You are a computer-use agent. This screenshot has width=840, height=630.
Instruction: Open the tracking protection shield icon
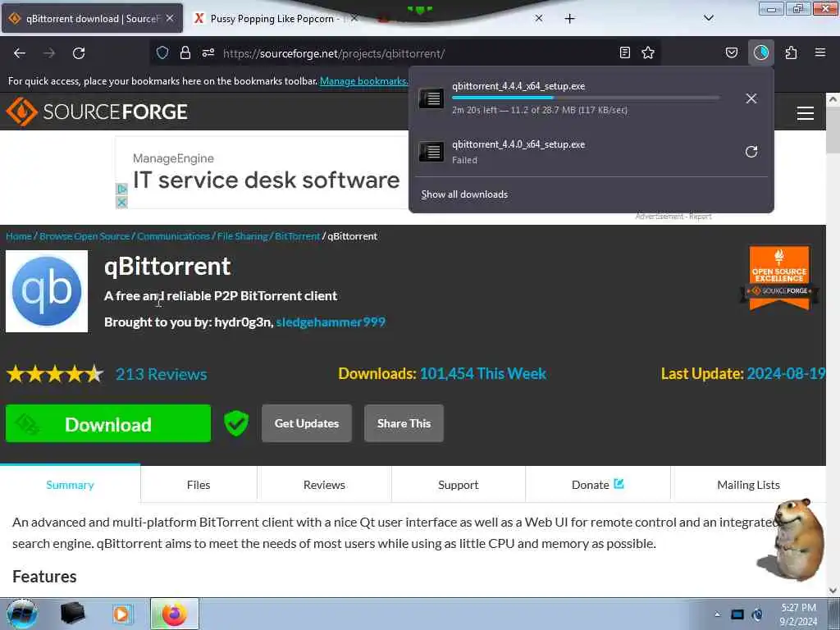pos(162,52)
